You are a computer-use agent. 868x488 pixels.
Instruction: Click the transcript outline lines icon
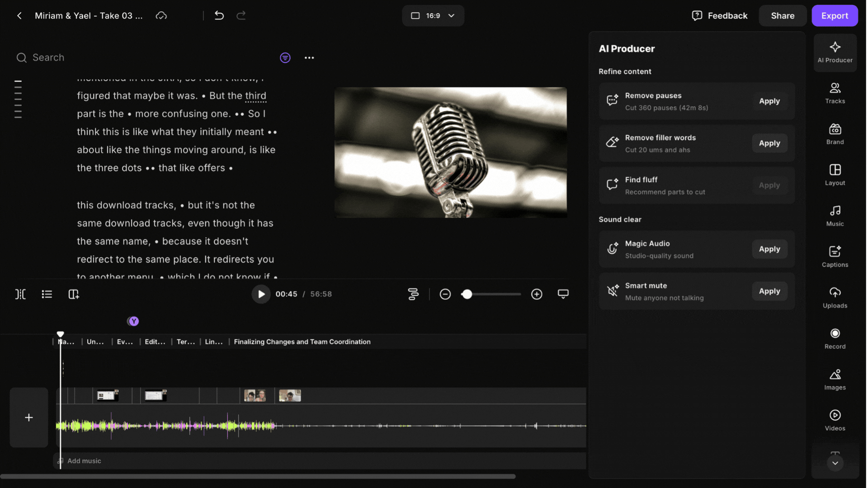pyautogui.click(x=18, y=99)
